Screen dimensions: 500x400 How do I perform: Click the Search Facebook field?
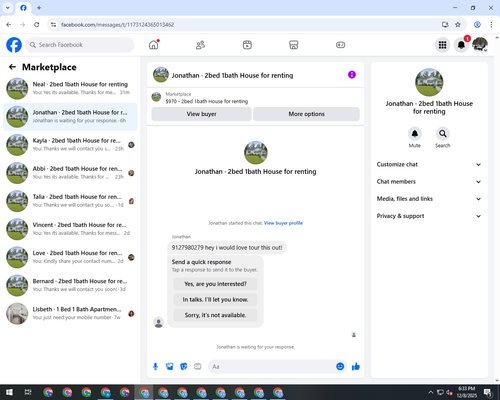point(80,45)
